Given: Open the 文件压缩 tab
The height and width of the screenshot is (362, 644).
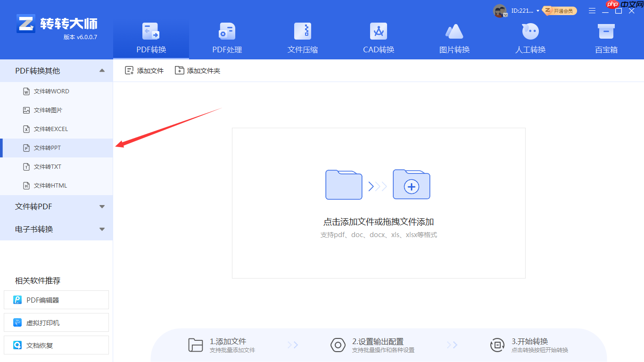Looking at the screenshot, I should tap(303, 39).
